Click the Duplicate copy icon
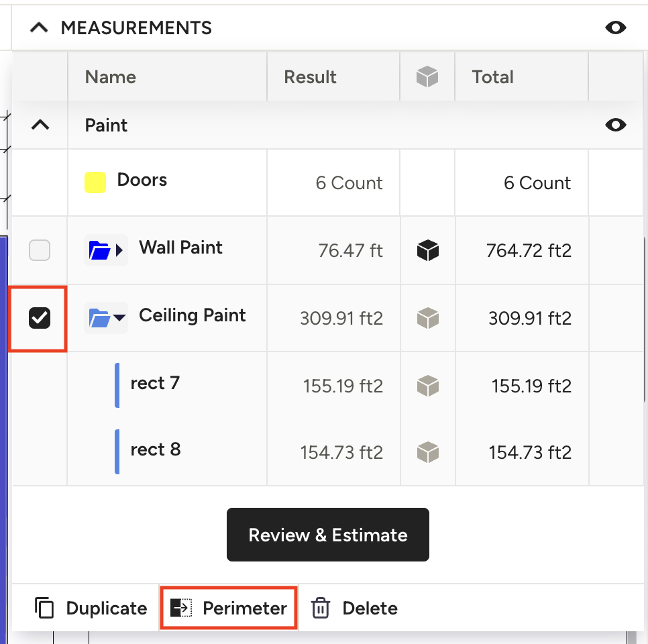This screenshot has height=644, width=648. click(x=44, y=608)
